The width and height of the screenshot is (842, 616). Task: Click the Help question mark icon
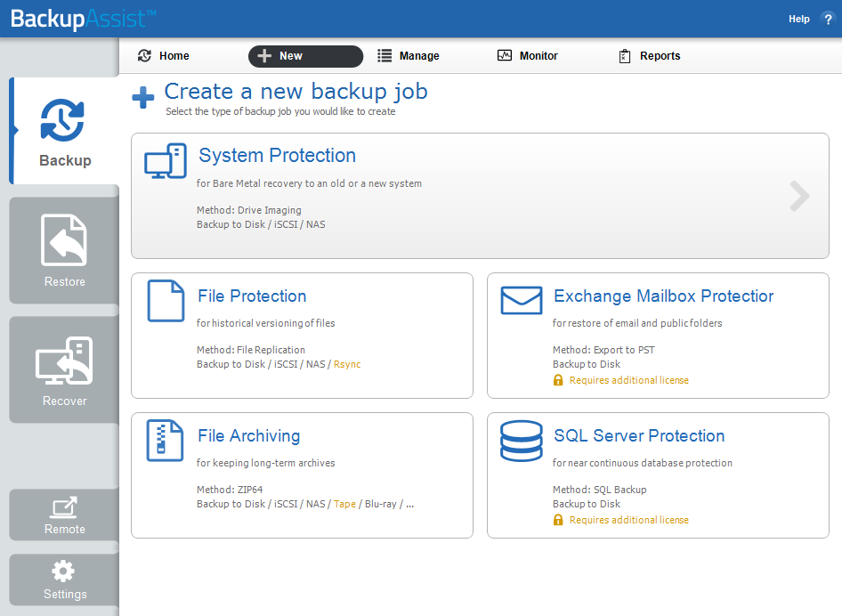click(x=828, y=20)
